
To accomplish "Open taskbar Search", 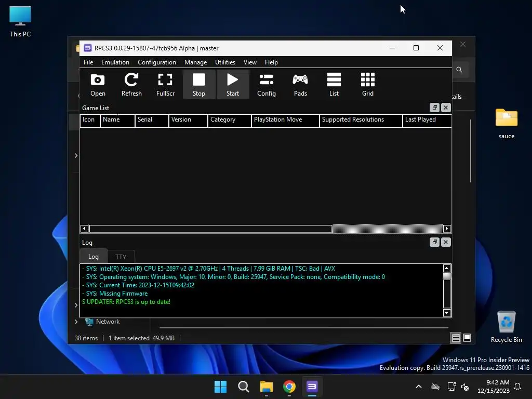I will pos(244,387).
